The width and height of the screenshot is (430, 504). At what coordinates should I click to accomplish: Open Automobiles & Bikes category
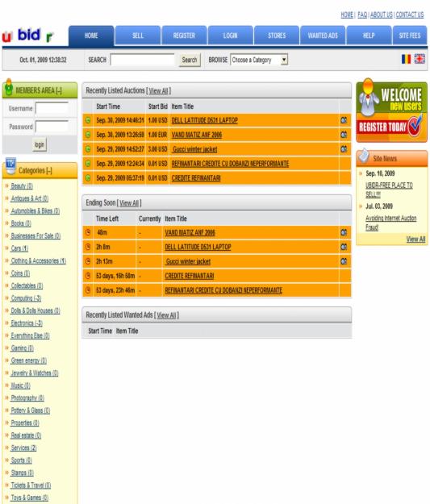tap(35, 211)
